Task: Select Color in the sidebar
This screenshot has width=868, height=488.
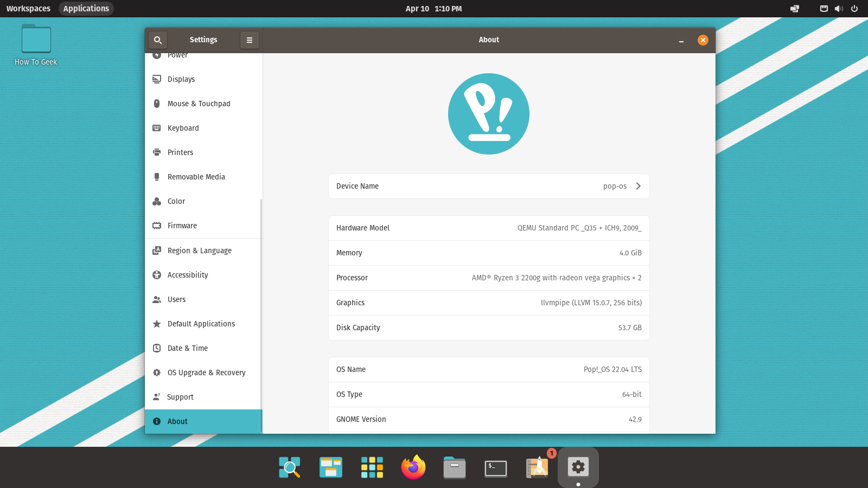Action: coord(203,201)
